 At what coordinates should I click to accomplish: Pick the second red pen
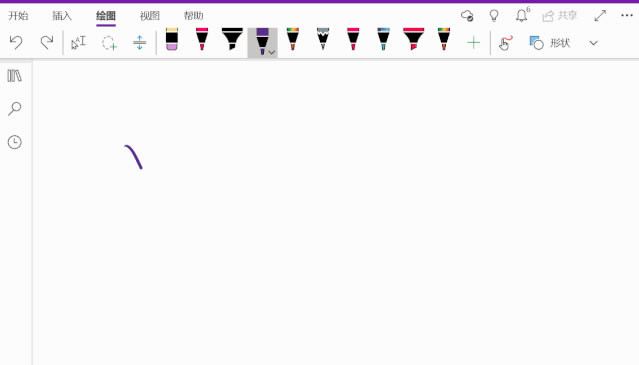coord(353,39)
